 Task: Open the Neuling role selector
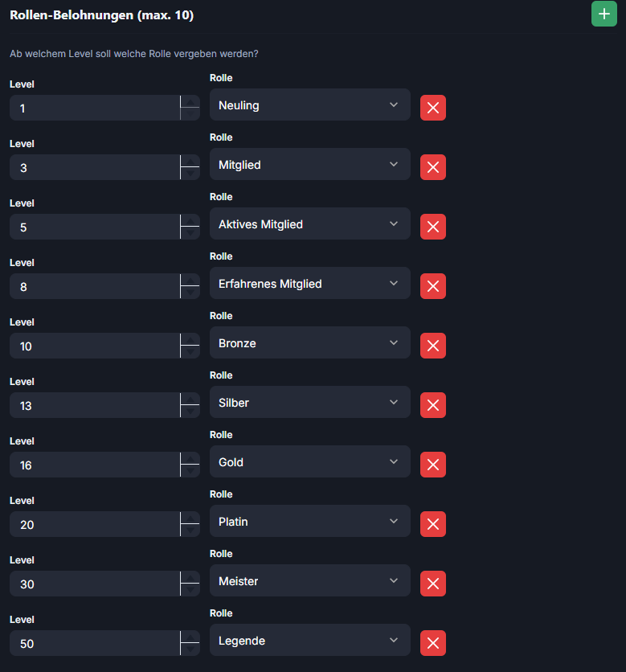pos(310,105)
